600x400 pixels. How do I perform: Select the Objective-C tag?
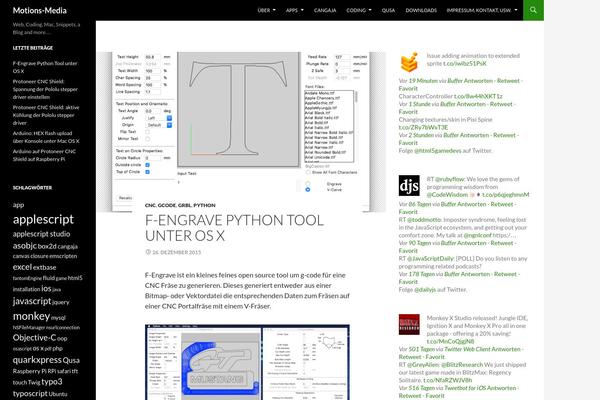coord(34,338)
